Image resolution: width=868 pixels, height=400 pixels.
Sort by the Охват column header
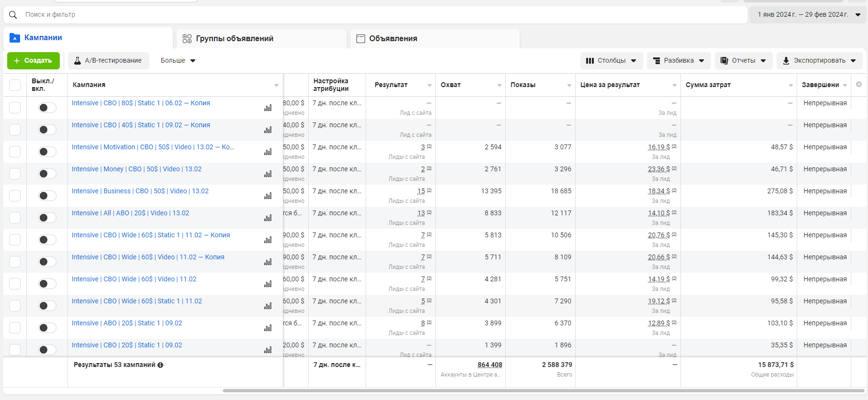471,85
